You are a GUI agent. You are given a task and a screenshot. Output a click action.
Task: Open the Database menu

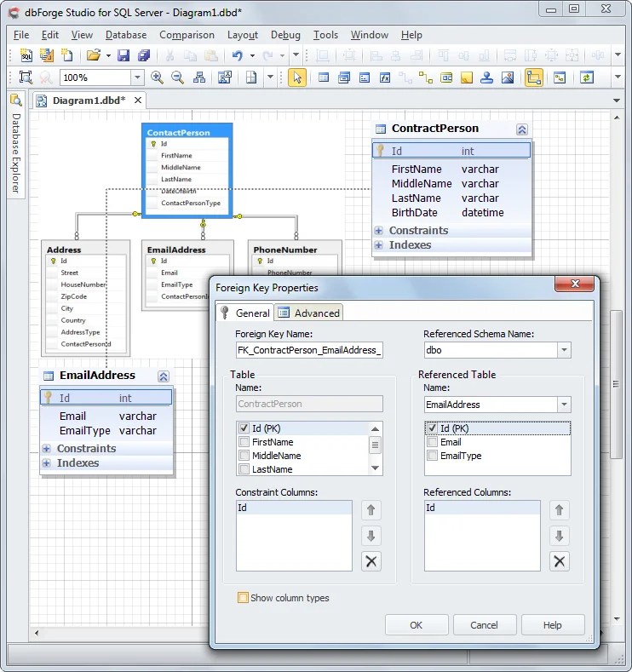[126, 35]
